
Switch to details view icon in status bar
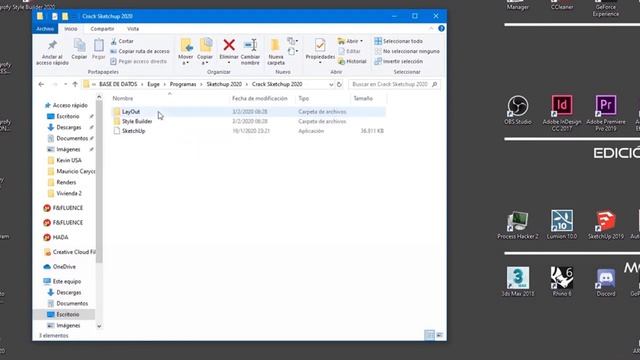[x=429, y=335]
